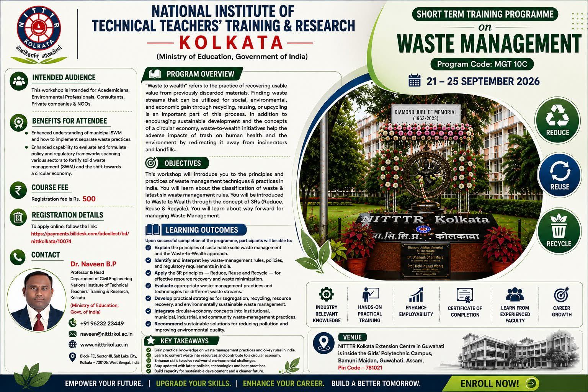Click the 'BUILD A BETTER TOMORROW.' slogan

(376, 383)
